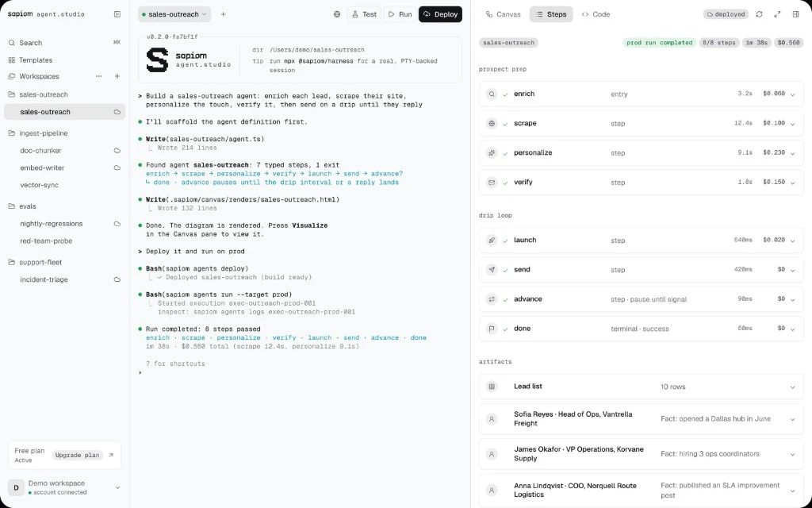
Task: Click the personalize step sparkle icon
Action: pos(492,153)
